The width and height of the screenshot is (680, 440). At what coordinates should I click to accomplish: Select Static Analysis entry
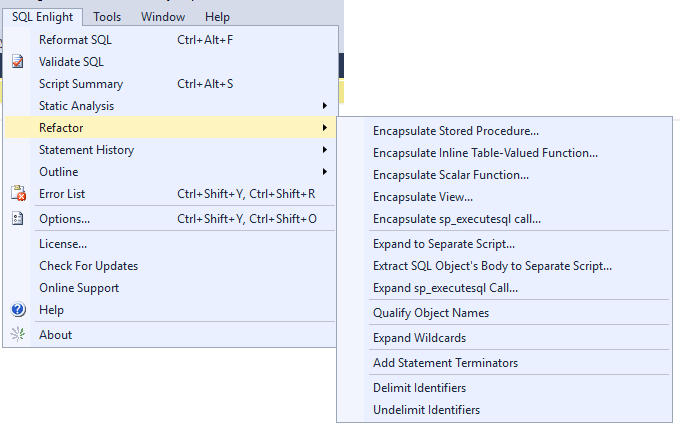170,106
